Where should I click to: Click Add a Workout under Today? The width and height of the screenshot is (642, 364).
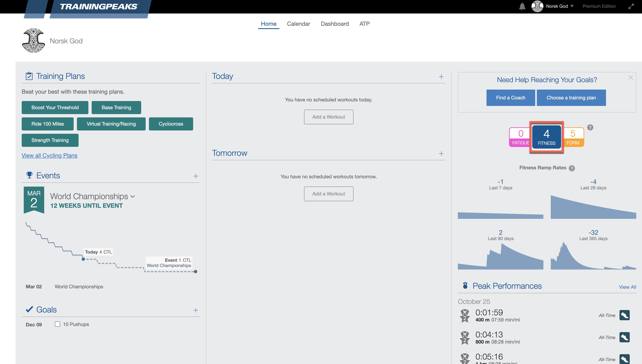329,117
